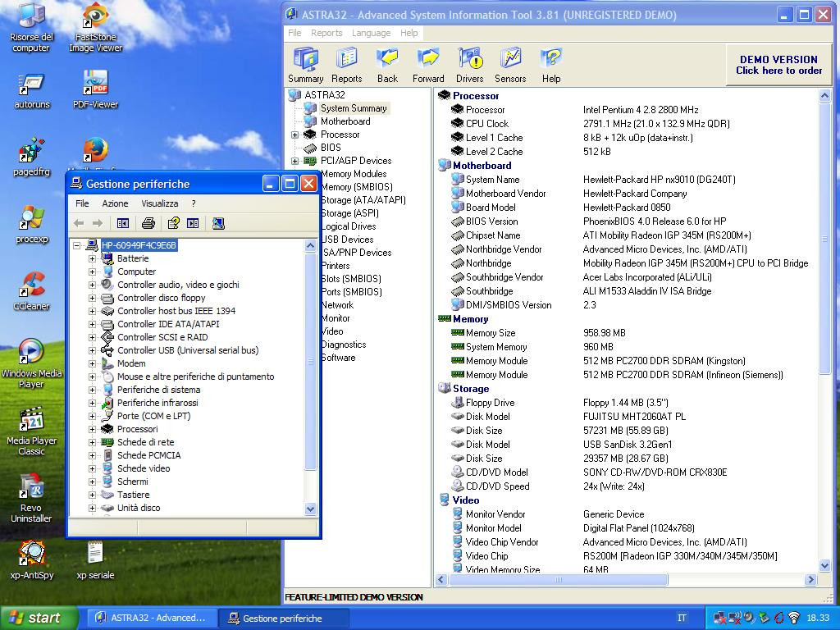This screenshot has height=630, width=840.
Task: Select Motherboard in the ASTRA32 tree
Action: [345, 121]
